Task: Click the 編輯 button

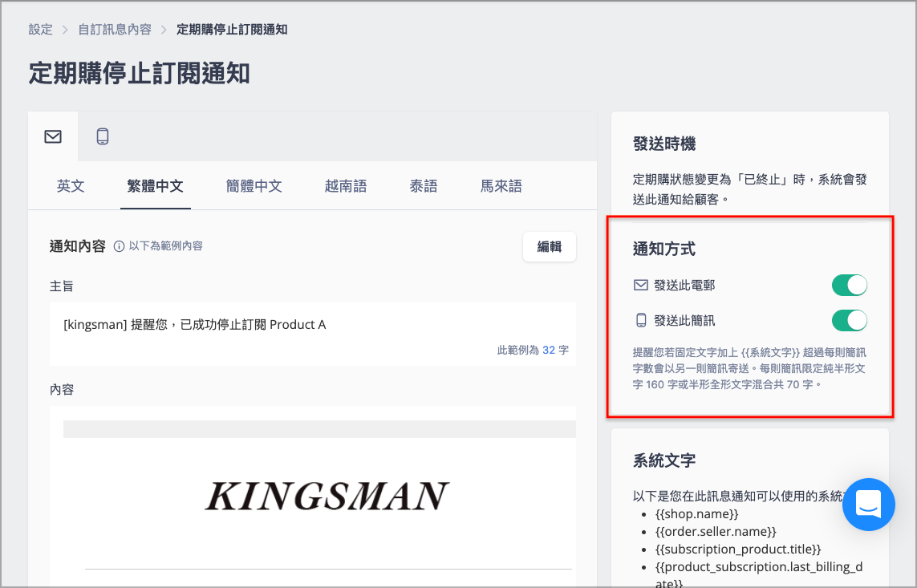Action: click(x=549, y=246)
